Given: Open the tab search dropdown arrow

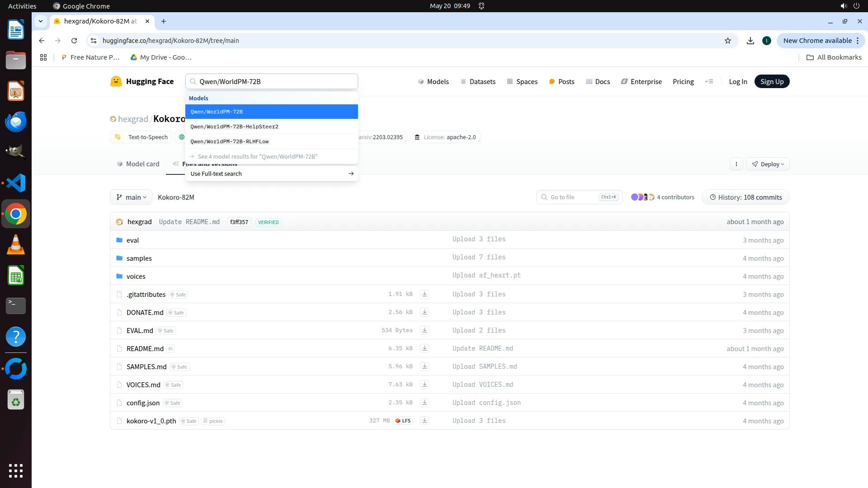Looking at the screenshot, I should [x=41, y=21].
